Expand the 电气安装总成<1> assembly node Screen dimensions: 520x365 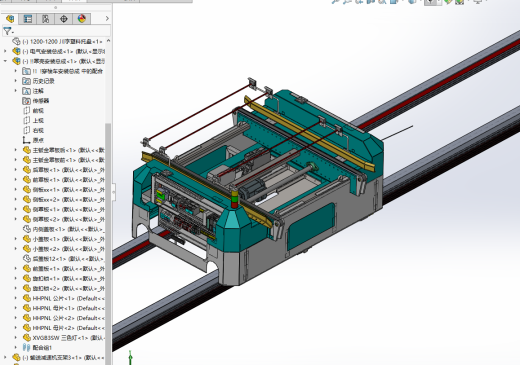(5, 51)
